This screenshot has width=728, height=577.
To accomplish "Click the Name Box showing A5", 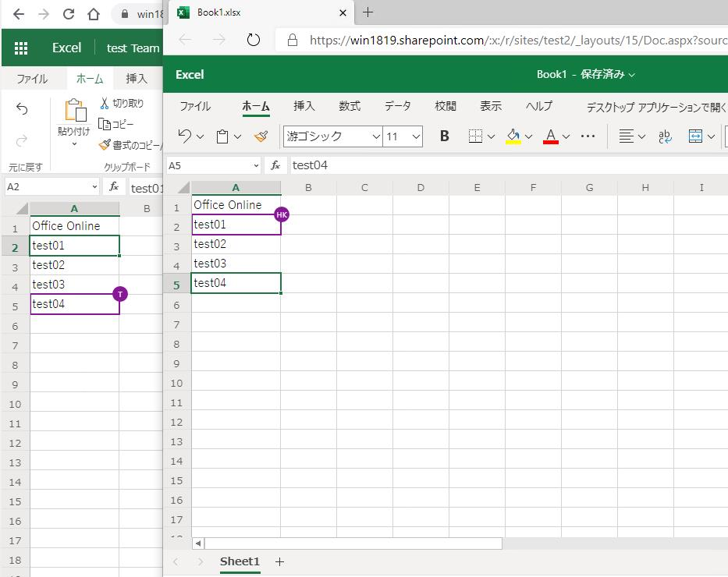I will tap(213, 165).
